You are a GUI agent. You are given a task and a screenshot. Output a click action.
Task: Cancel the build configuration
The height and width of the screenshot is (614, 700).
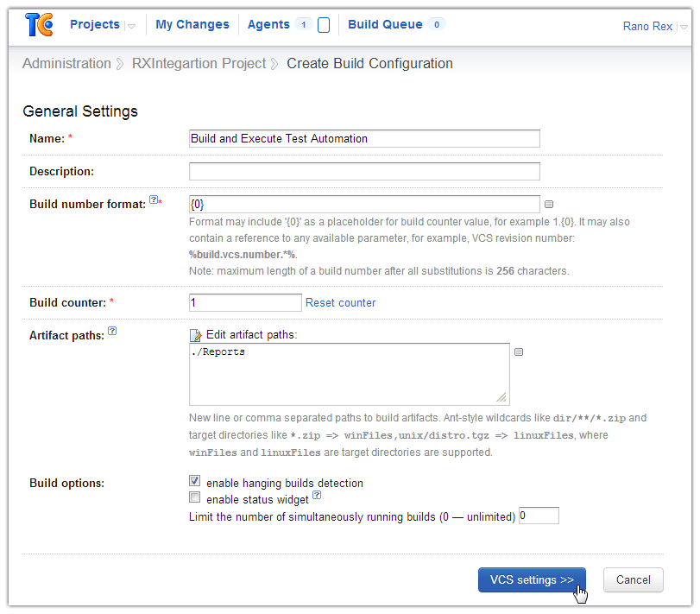(633, 579)
